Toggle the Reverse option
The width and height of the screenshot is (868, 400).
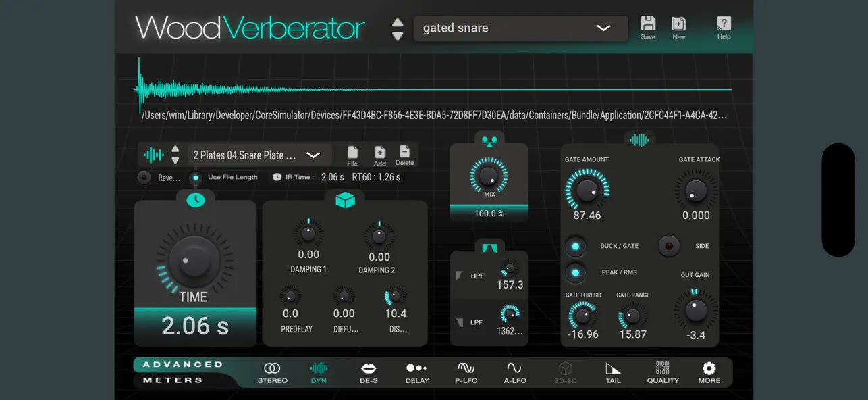click(144, 178)
